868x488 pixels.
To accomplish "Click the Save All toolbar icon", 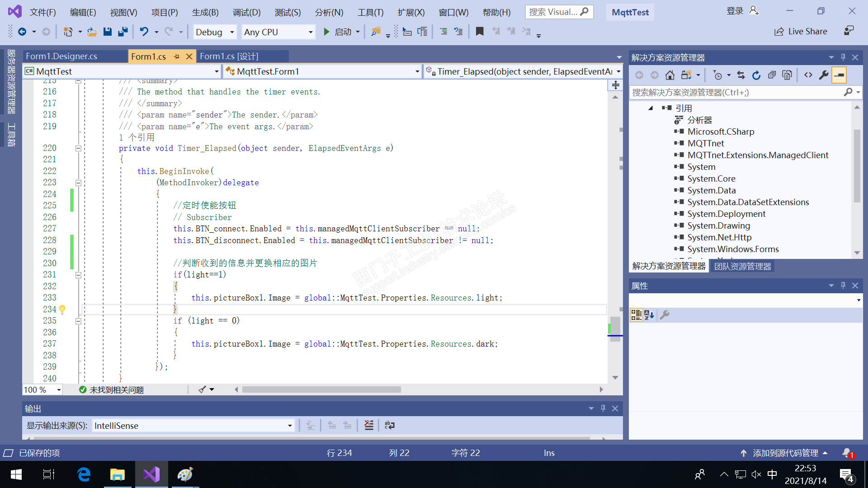I will (x=123, y=32).
